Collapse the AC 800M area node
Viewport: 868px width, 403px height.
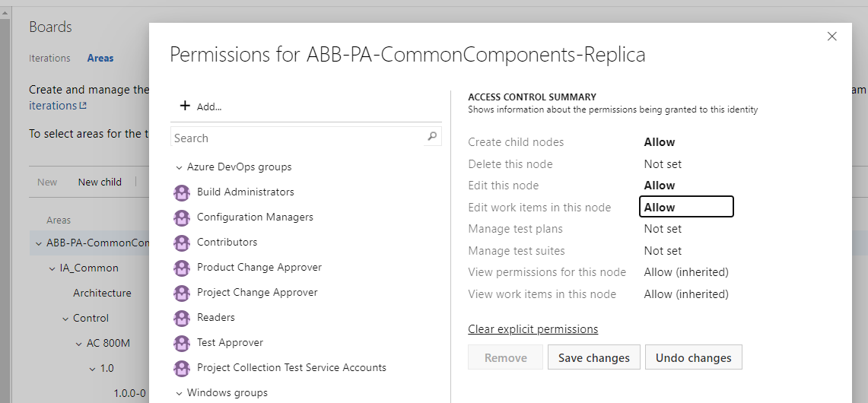tap(78, 344)
